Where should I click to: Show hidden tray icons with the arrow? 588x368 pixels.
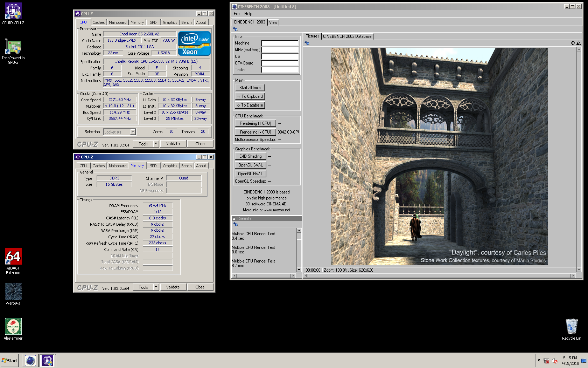(x=539, y=360)
